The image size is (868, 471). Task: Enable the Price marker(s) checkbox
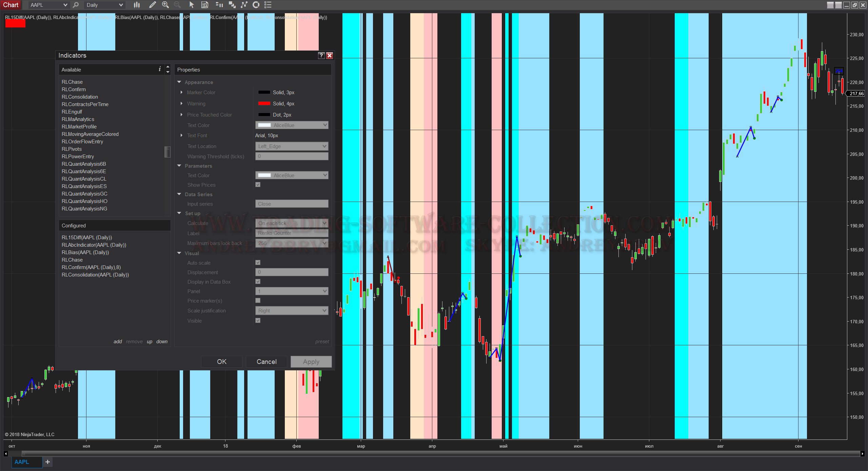[258, 301]
